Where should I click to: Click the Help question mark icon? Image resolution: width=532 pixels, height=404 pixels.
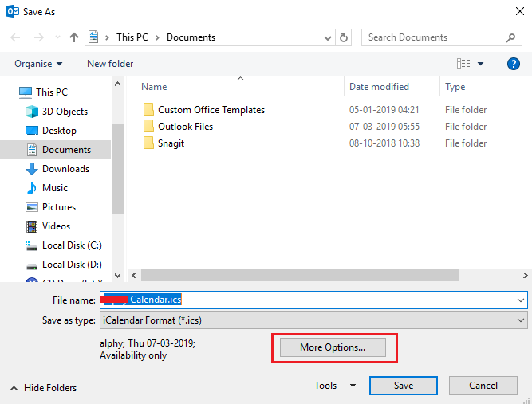pyautogui.click(x=514, y=64)
